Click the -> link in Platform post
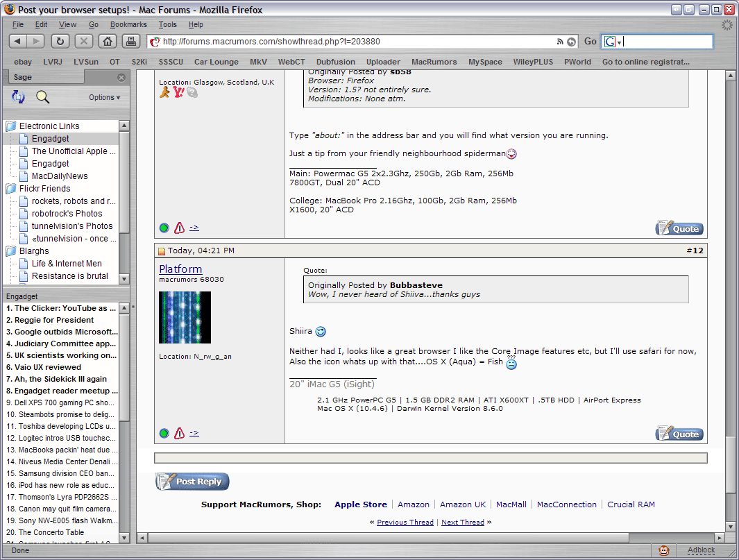Viewport: 739px width, 560px height. coord(194,433)
